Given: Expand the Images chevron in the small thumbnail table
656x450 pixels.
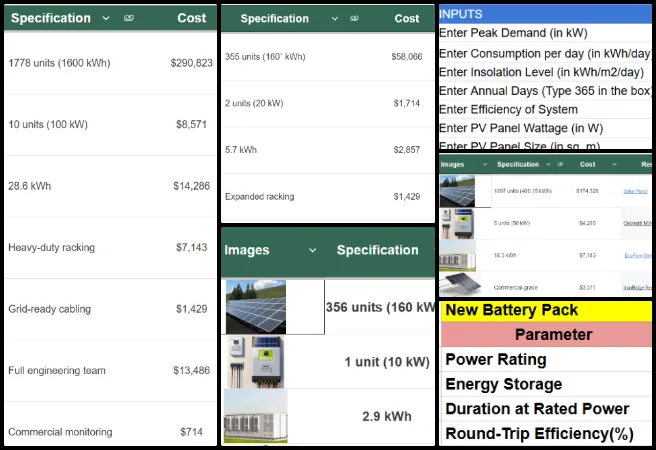Looking at the screenshot, I should (x=485, y=164).
